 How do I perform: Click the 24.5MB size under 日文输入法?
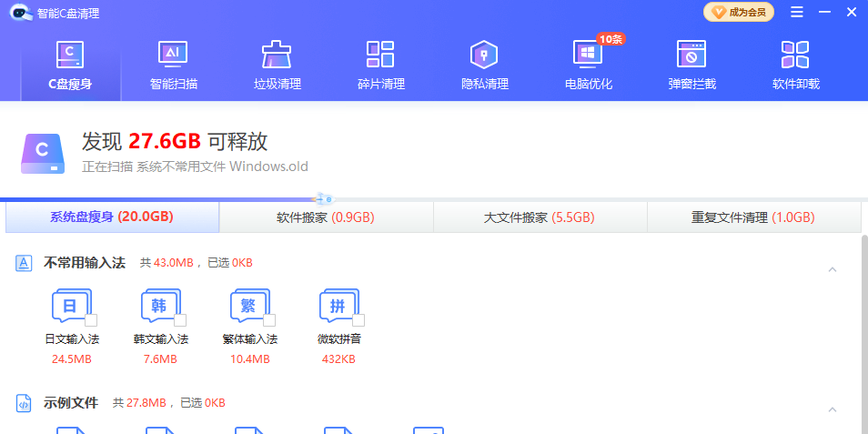tap(71, 359)
